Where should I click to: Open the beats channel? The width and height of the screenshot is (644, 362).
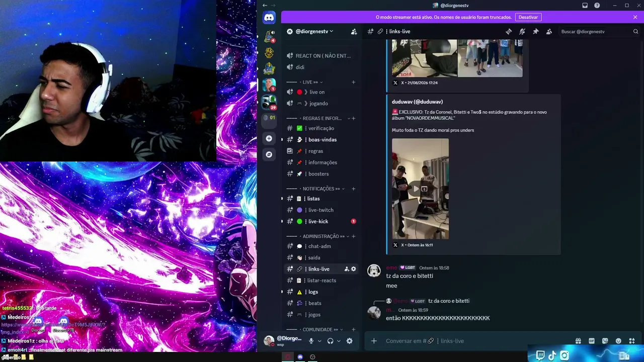pyautogui.click(x=321, y=303)
